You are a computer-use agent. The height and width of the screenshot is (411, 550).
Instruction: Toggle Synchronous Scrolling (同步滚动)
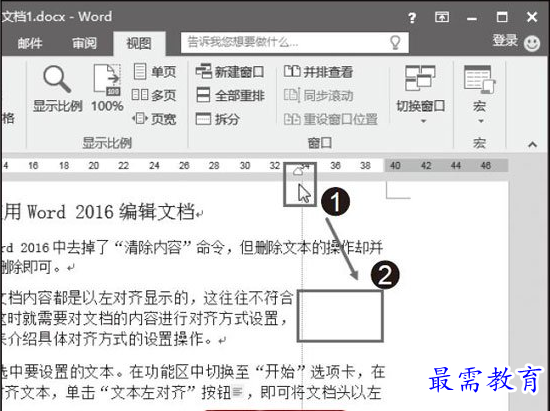318,95
